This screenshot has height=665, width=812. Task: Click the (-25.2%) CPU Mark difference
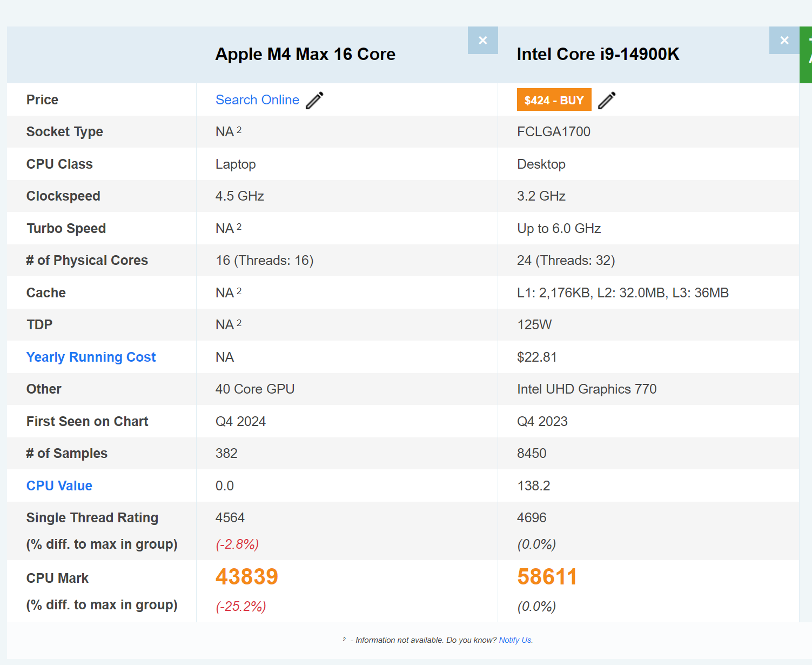point(241,607)
